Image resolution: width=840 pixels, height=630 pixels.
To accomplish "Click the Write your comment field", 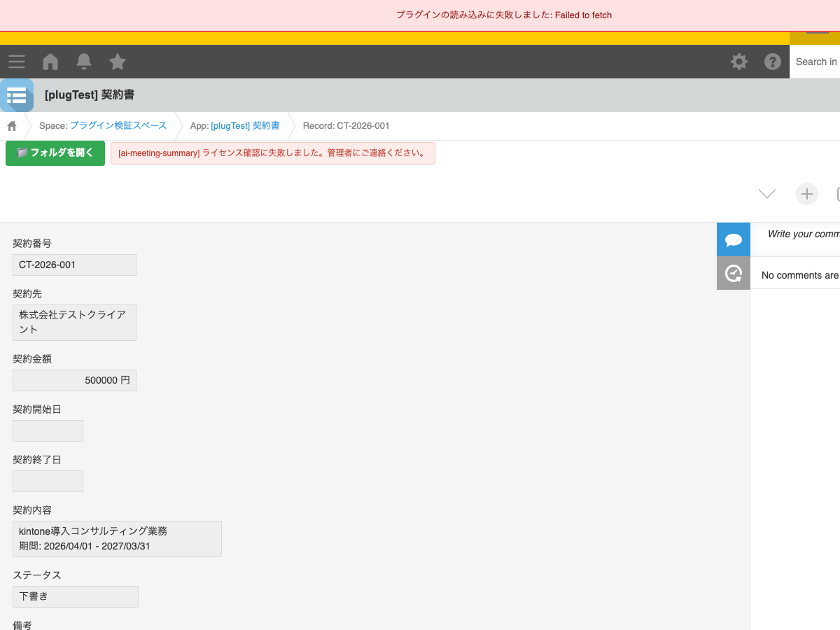I will 803,234.
